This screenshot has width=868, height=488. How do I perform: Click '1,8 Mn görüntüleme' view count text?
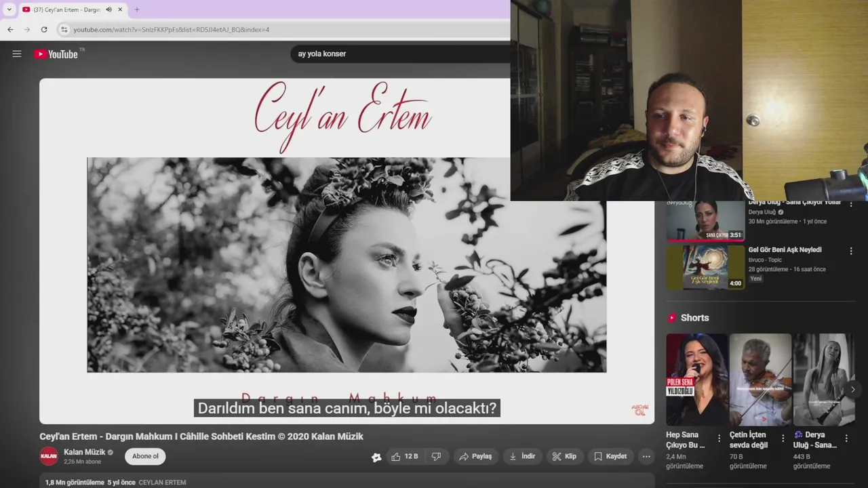pos(75,483)
